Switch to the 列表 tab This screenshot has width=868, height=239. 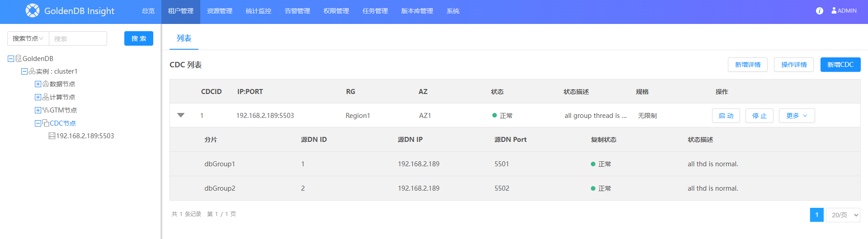point(184,38)
